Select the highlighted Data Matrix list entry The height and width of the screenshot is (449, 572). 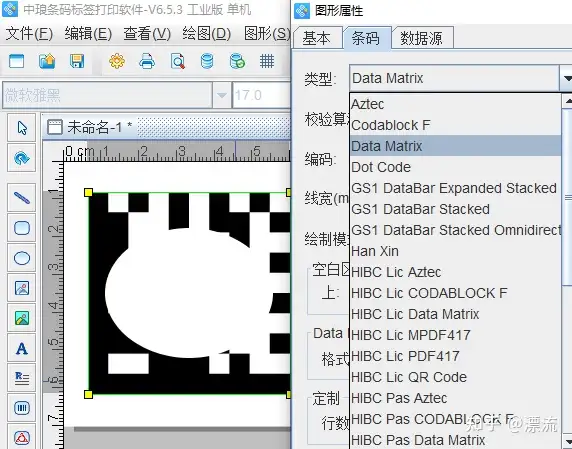click(455, 146)
